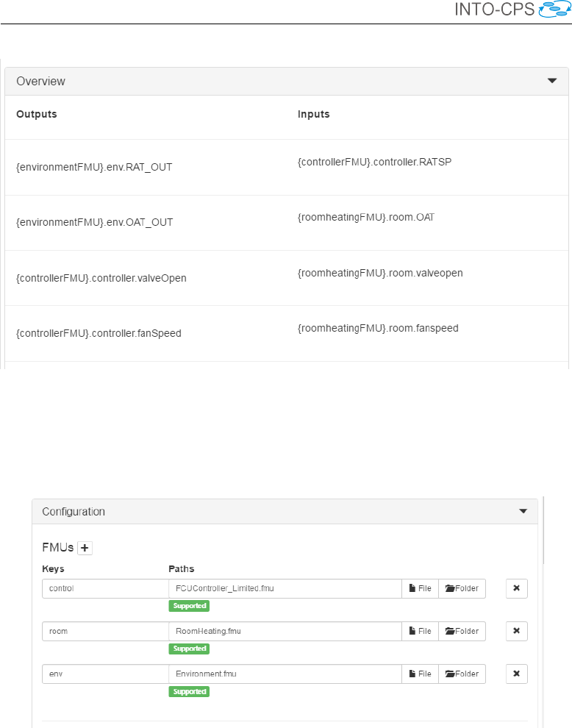Edit the control key field

pos(105,588)
